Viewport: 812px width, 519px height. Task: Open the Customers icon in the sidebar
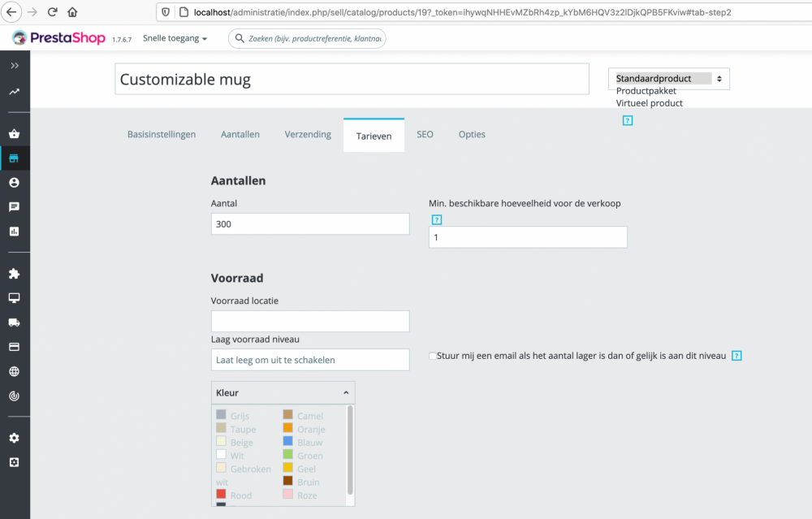15,183
